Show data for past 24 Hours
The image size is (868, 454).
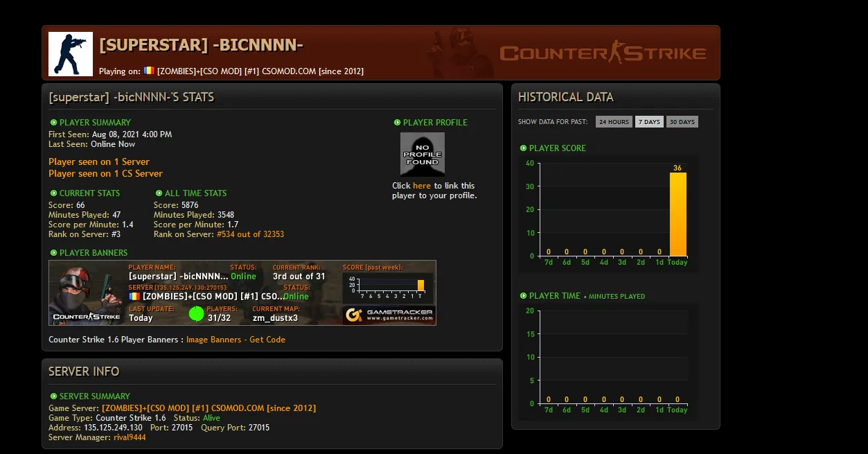(x=614, y=122)
